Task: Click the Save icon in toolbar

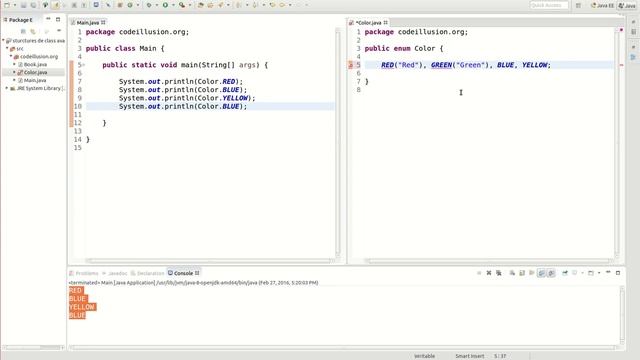Action: [23, 5]
